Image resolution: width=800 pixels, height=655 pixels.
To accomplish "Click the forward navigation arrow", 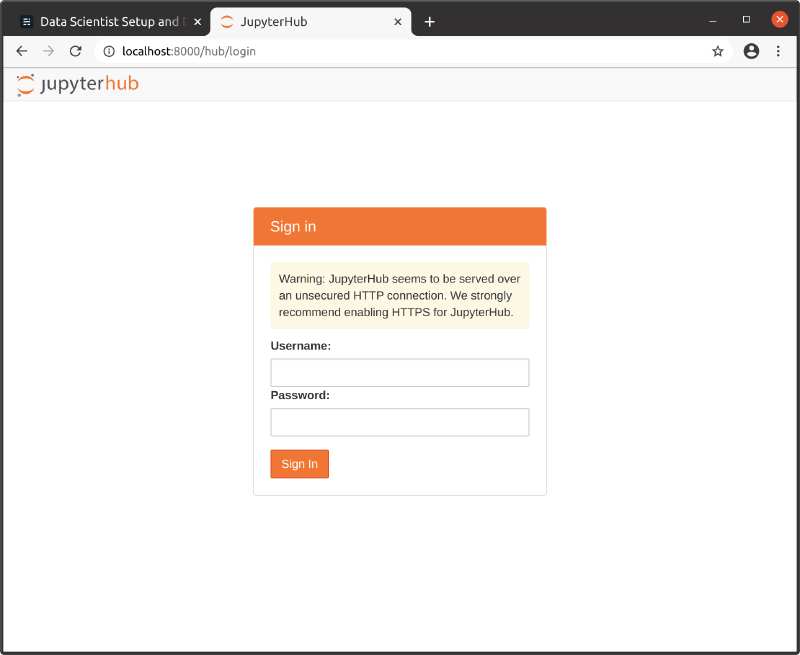I will 48,51.
